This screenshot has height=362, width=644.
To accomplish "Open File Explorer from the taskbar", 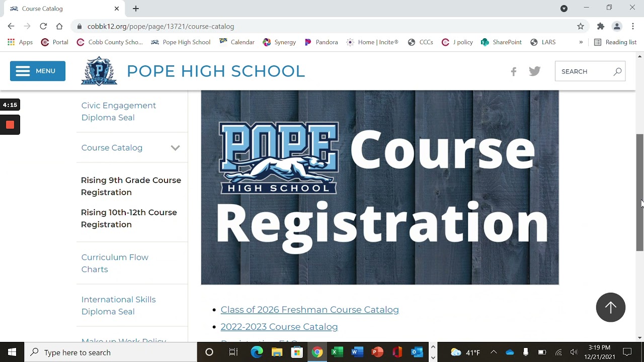I will (277, 352).
